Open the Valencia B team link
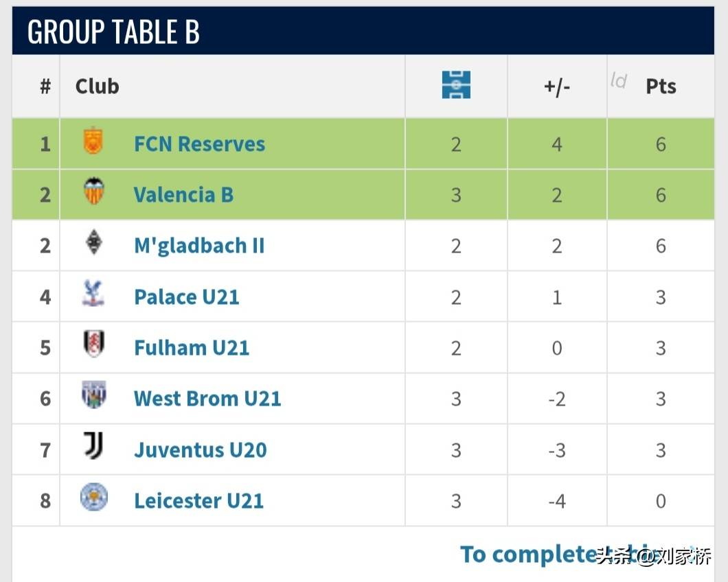Viewport: 728px width, 582px height. coord(183,195)
